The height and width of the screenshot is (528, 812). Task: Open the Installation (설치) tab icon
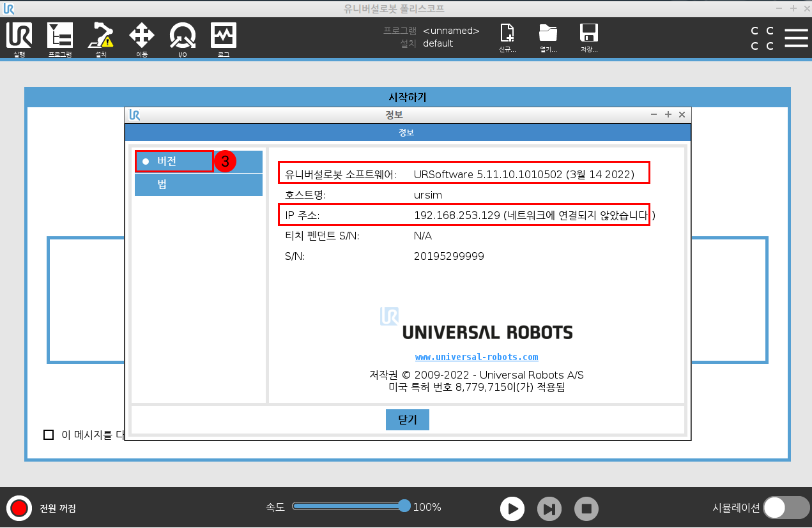tap(101, 40)
